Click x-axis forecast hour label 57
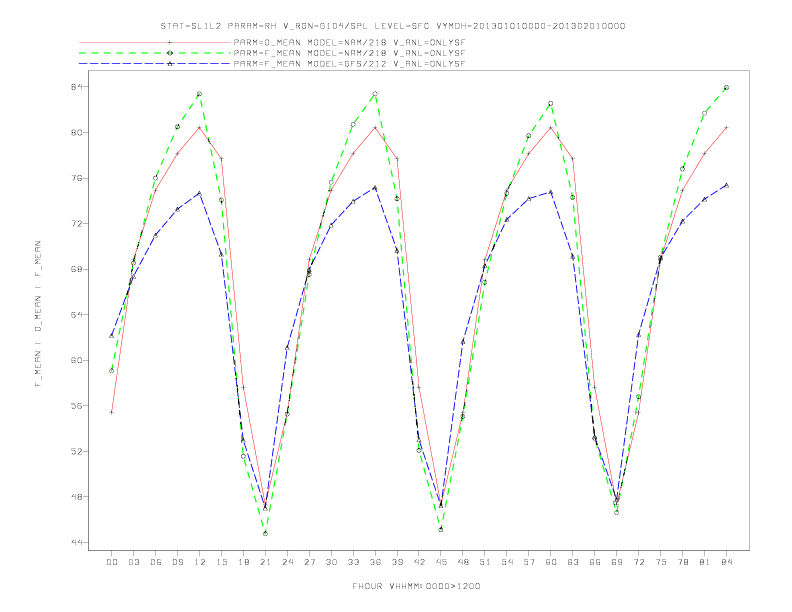 coord(529,562)
